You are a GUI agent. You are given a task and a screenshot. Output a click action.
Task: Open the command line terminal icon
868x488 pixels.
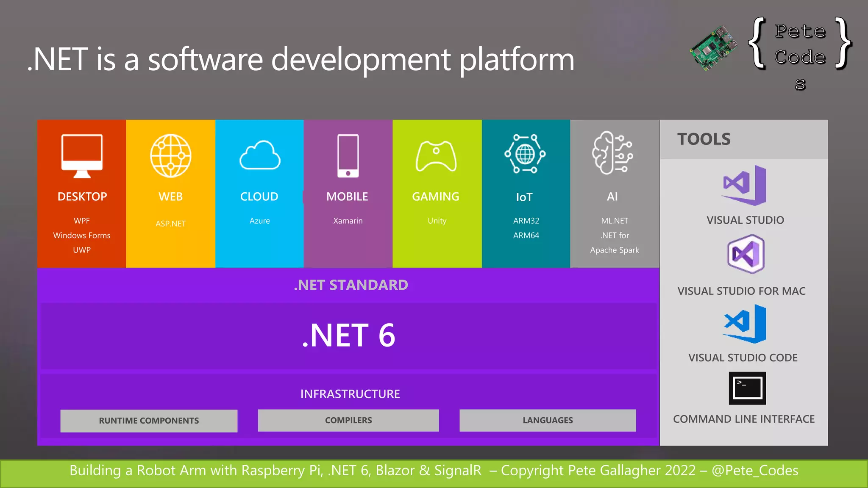point(747,388)
